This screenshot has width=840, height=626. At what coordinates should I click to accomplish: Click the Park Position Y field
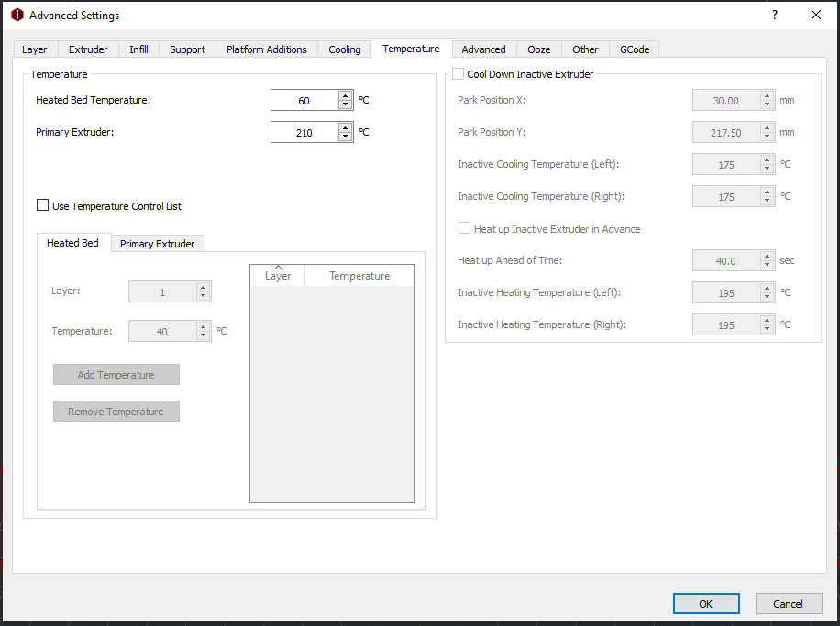coord(726,133)
